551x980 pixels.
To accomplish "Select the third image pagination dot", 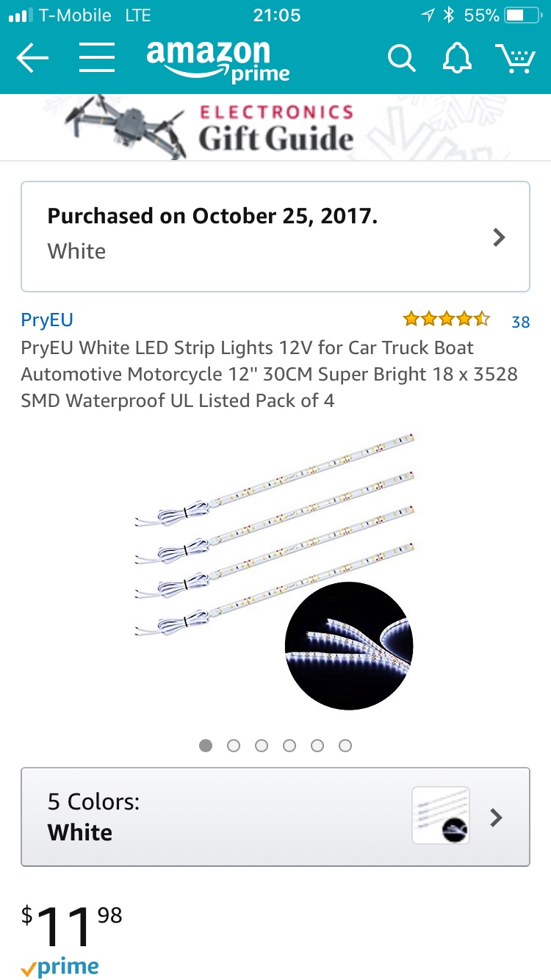I will [x=262, y=746].
